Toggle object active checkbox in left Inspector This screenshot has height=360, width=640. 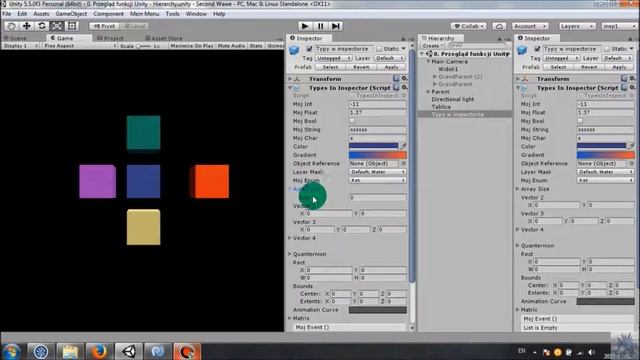[309, 49]
